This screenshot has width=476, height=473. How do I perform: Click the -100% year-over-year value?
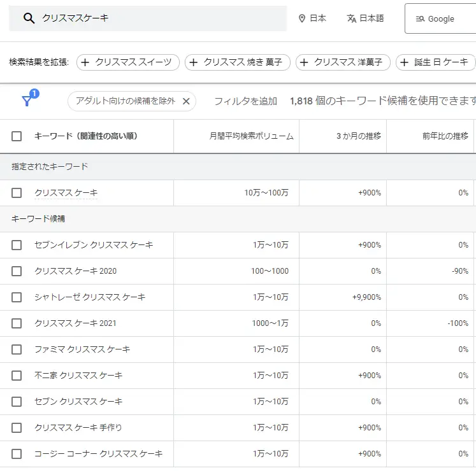pyautogui.click(x=458, y=323)
